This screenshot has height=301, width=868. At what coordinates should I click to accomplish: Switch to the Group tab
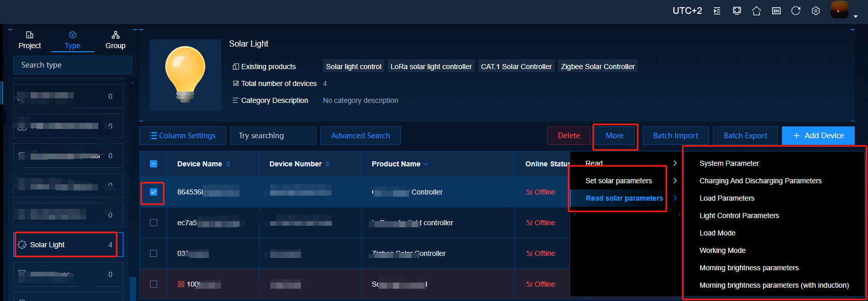(x=115, y=40)
